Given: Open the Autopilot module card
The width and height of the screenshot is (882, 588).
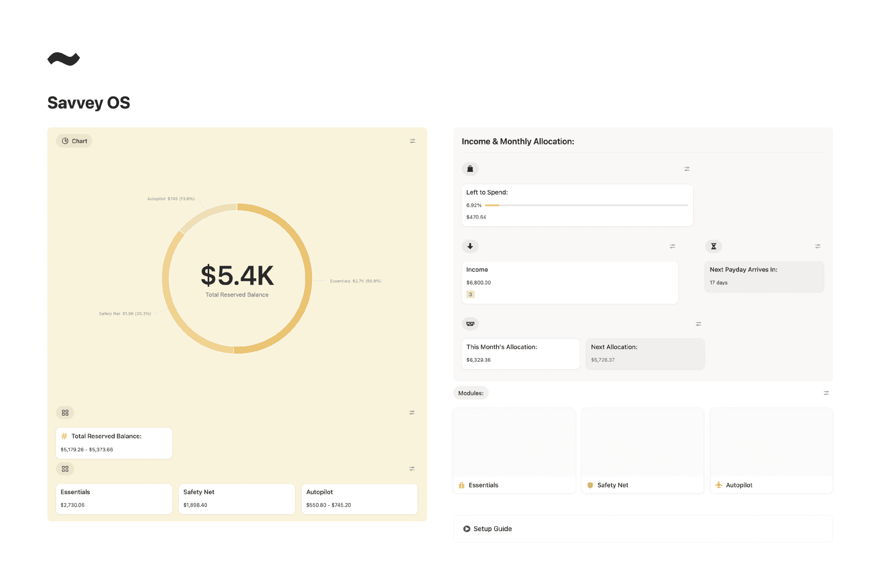Looking at the screenshot, I should (x=771, y=450).
